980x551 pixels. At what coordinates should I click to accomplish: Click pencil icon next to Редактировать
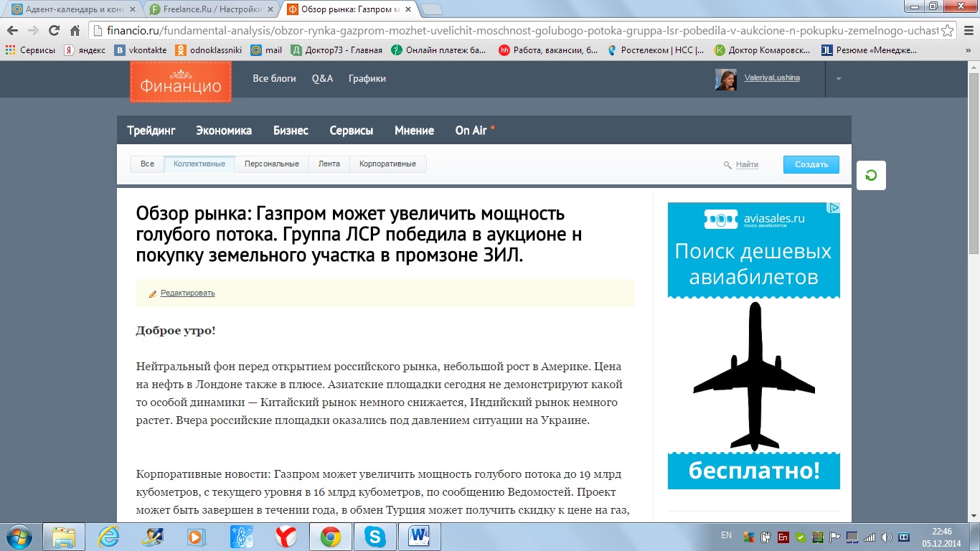coord(153,293)
